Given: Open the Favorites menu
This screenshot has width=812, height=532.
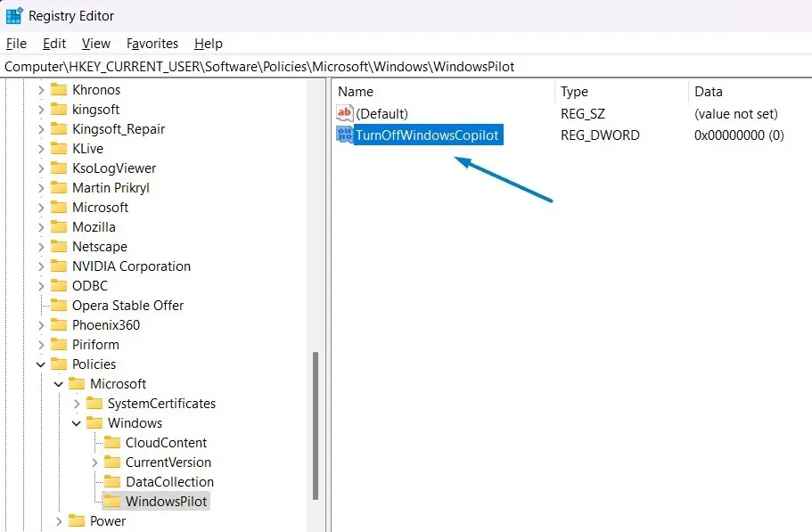Looking at the screenshot, I should point(152,44).
